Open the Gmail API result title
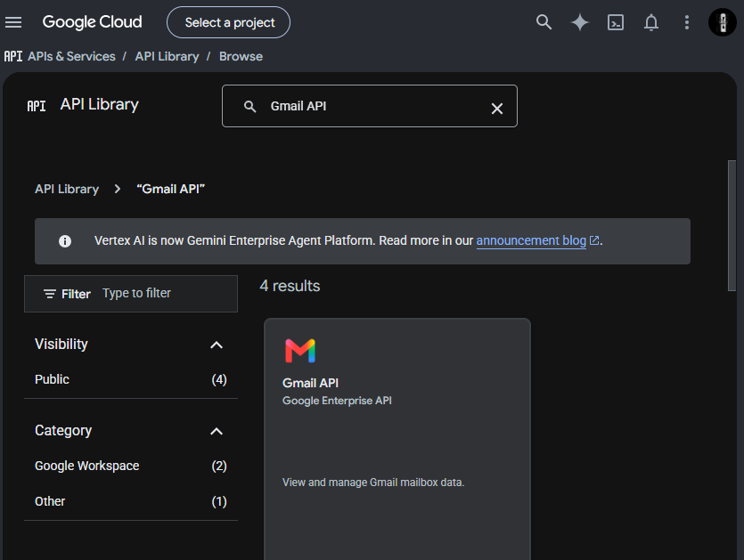Image resolution: width=744 pixels, height=560 pixels. coord(310,383)
